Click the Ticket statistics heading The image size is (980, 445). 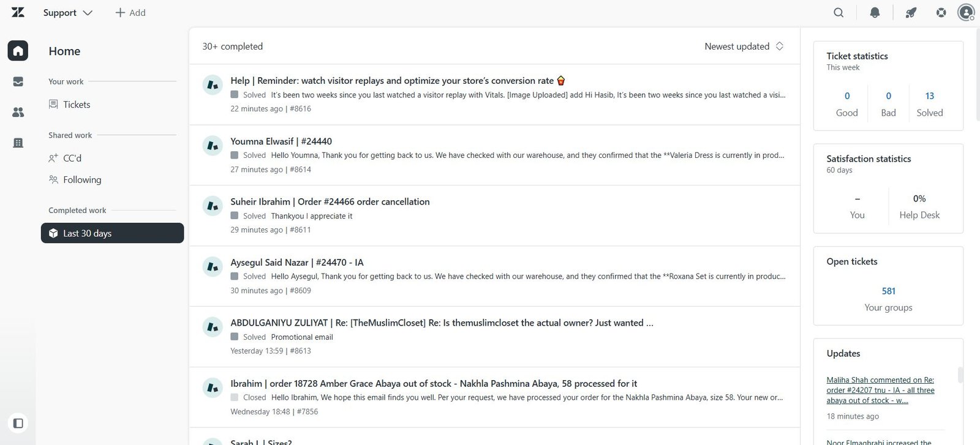pos(857,56)
